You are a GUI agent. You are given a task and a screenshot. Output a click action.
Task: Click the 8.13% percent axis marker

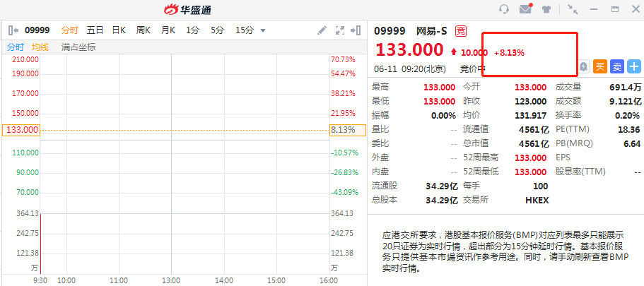348,130
